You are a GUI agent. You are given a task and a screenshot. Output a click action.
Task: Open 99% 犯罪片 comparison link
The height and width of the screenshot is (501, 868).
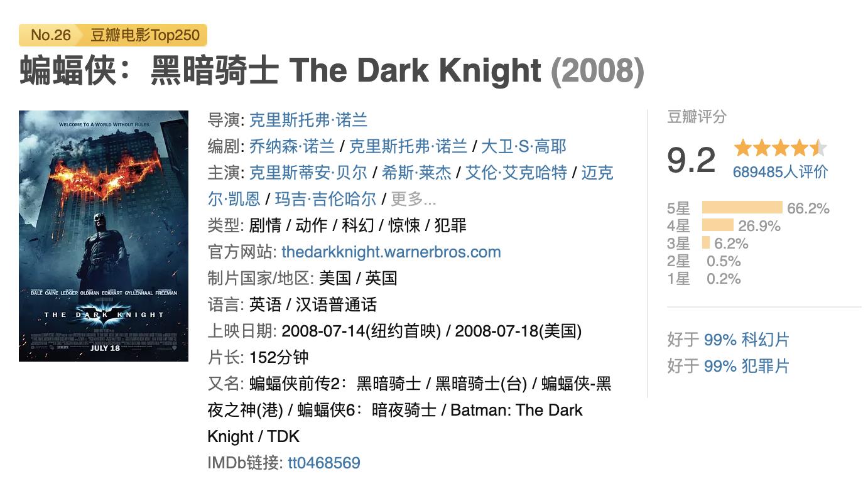click(x=746, y=366)
